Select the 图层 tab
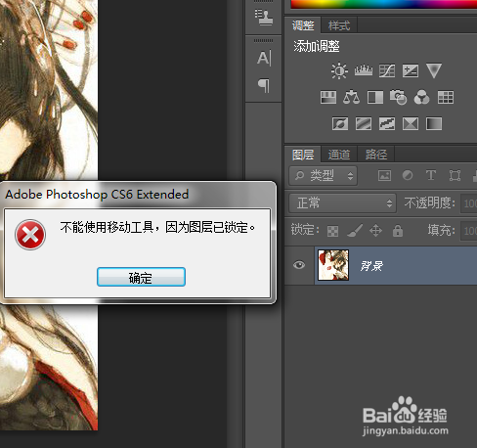 coord(303,155)
